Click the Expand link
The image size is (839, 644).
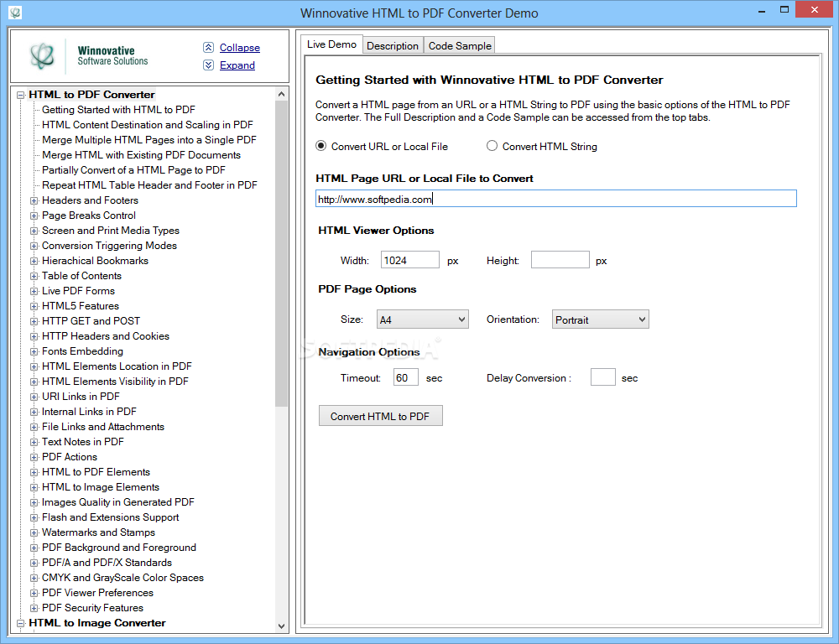click(x=237, y=65)
